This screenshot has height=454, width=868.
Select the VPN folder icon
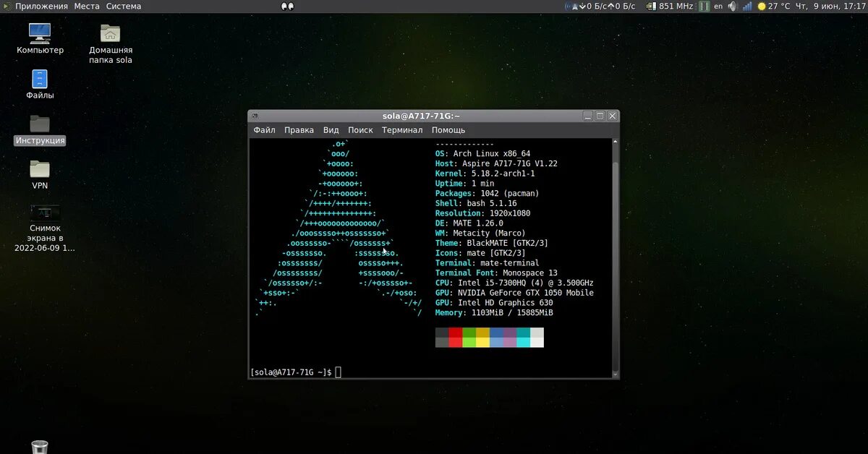[40, 175]
